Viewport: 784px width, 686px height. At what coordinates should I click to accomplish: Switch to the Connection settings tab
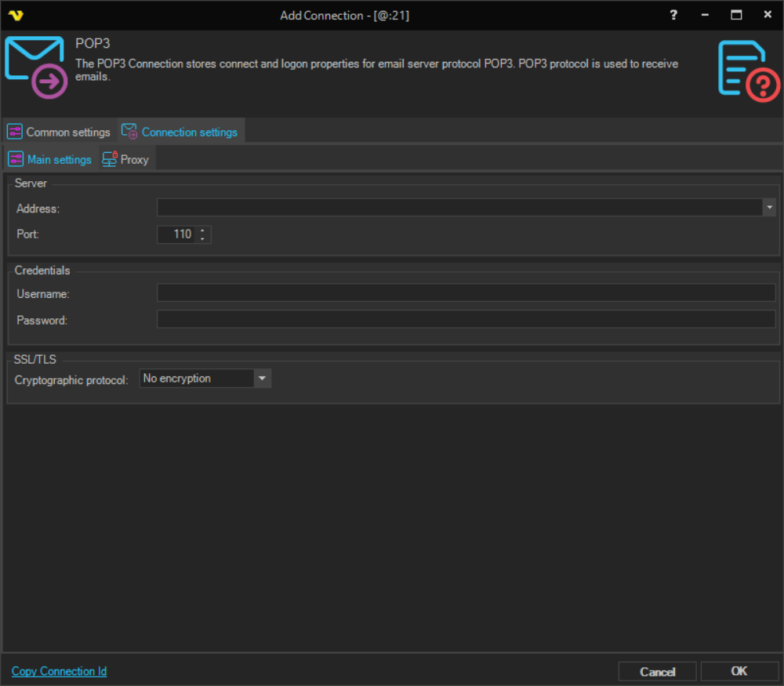click(182, 132)
